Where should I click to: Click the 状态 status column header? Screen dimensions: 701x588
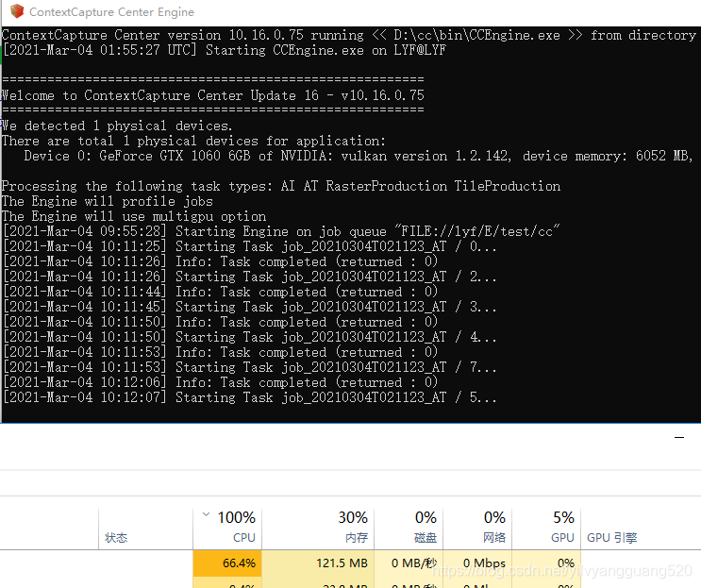click(116, 537)
